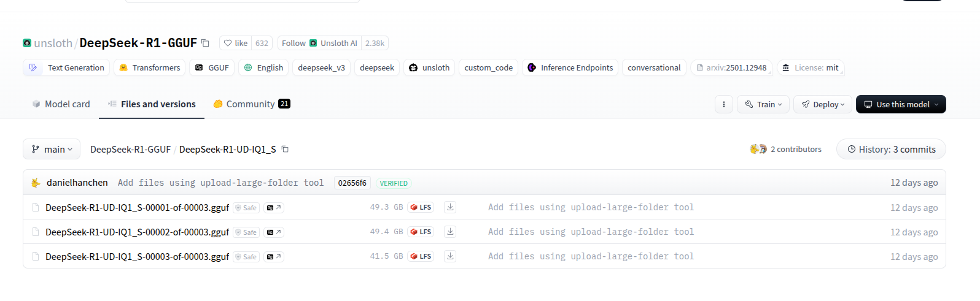Download the 41.5 GB gguf file
980x301 pixels.
450,256
